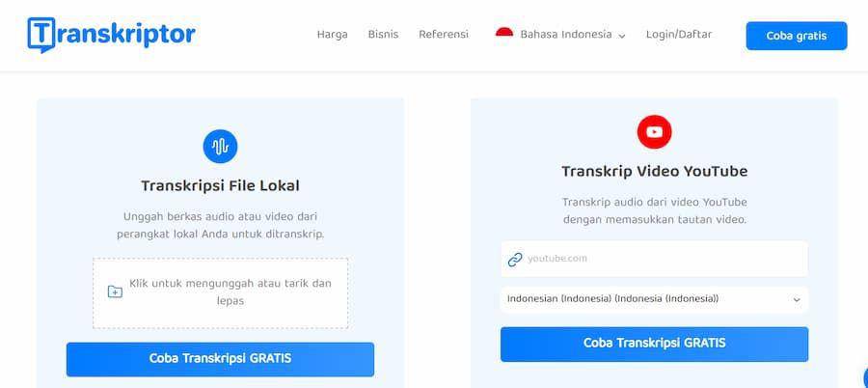Click the red YouTube play icon
This screenshot has height=388, width=868.
654,132
